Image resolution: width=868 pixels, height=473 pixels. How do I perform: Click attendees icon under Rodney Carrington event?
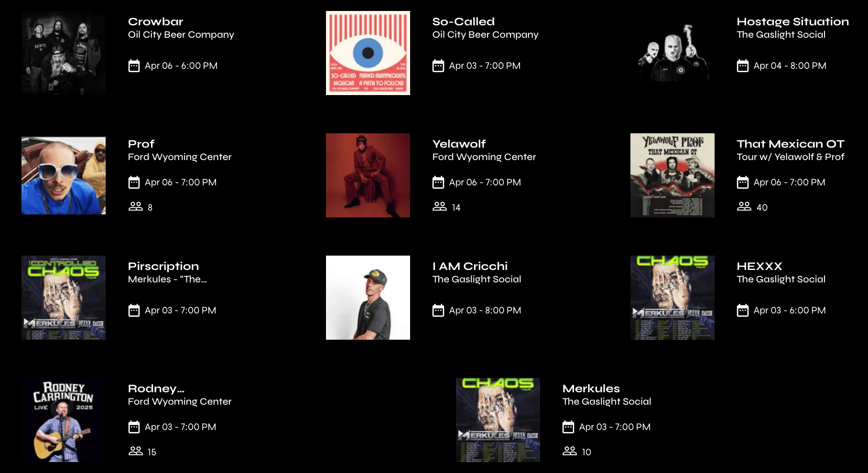pos(136,451)
